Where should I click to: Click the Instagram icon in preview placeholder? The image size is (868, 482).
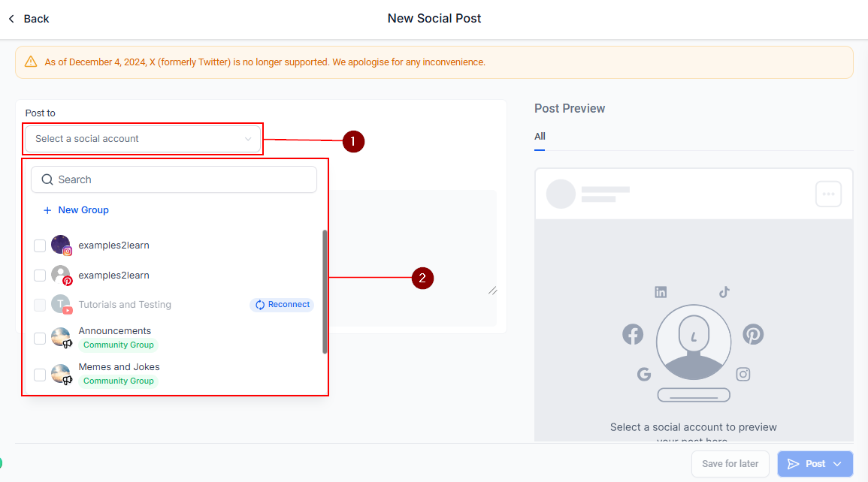point(743,374)
